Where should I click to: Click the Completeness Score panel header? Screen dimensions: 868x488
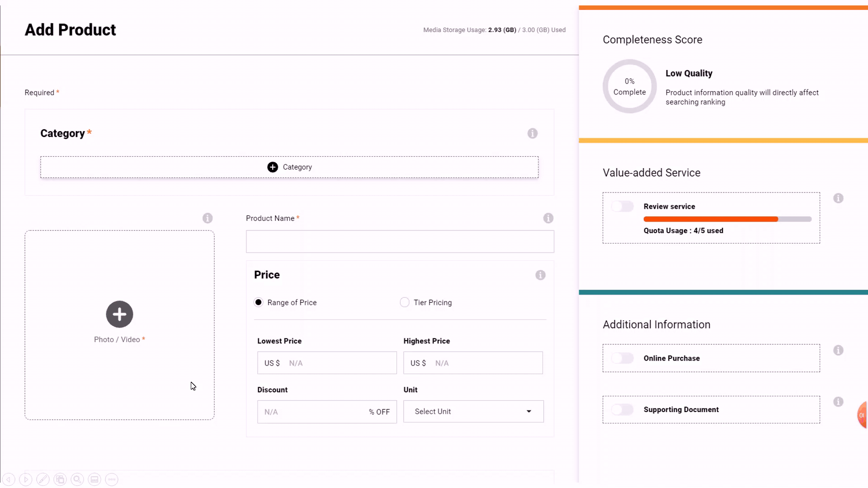pyautogui.click(x=652, y=39)
